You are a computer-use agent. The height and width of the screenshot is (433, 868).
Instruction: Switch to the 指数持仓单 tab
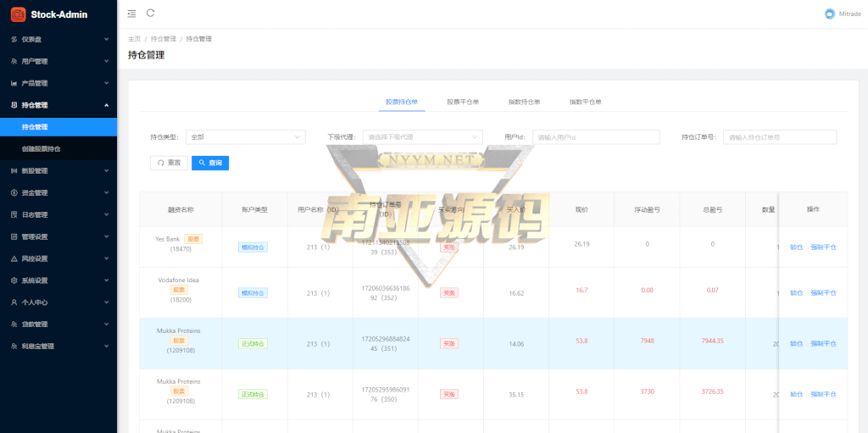(x=524, y=102)
